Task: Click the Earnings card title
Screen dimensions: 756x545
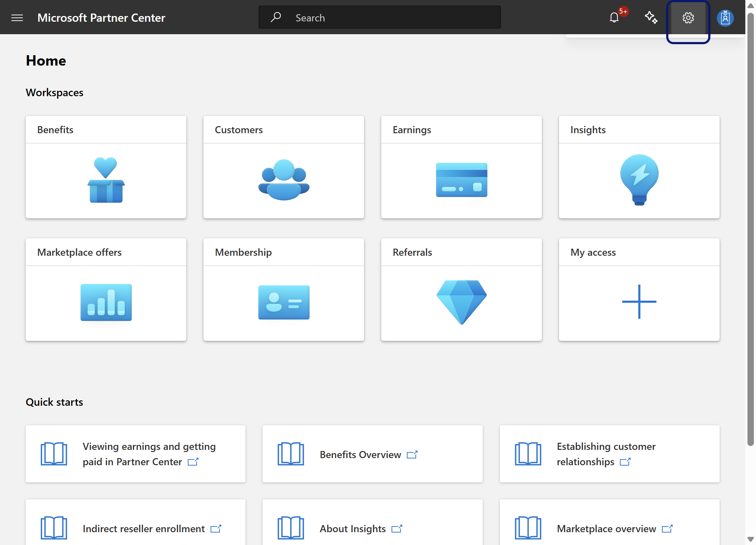Action: coord(412,130)
